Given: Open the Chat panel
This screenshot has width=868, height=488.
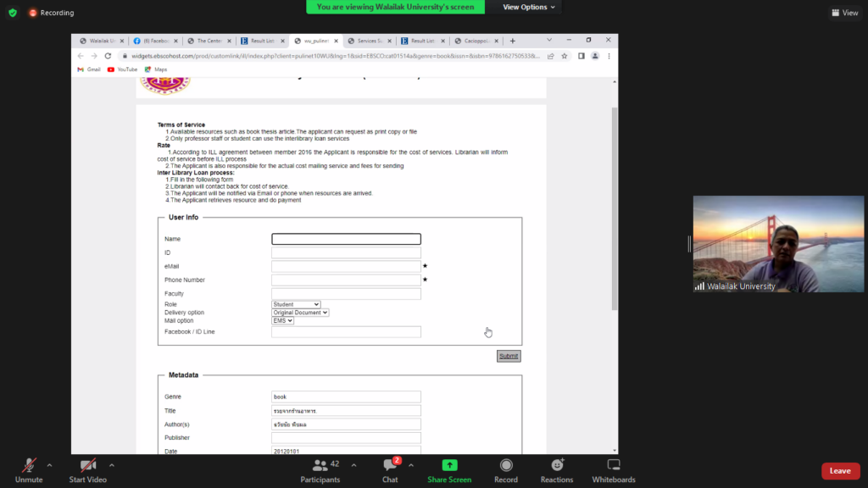Looking at the screenshot, I should tap(390, 466).
